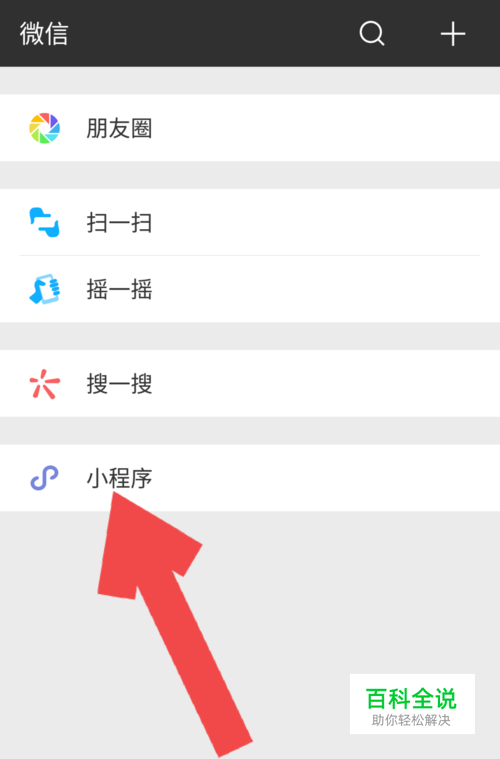This screenshot has height=759, width=500.
Task: Tap the blue 扫一扫 scan icon
Action: point(45,222)
